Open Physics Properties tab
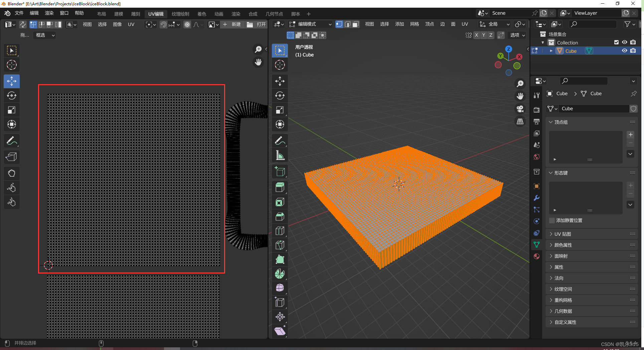 [x=536, y=221]
